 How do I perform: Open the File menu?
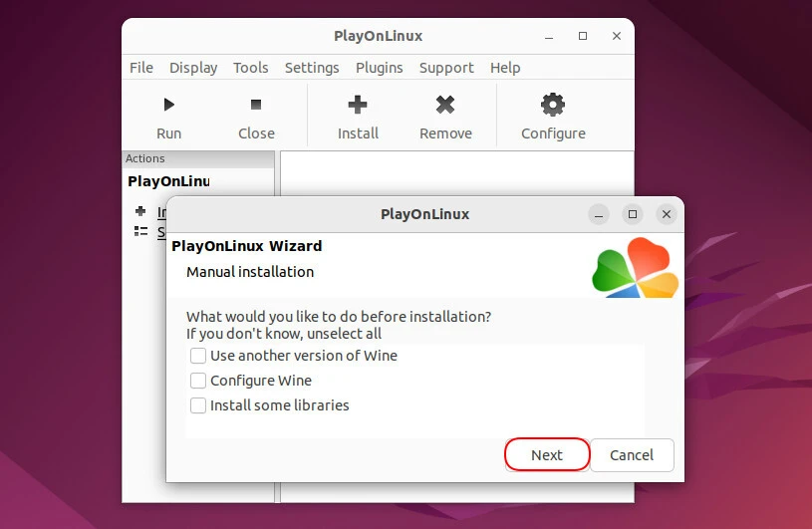point(141,68)
